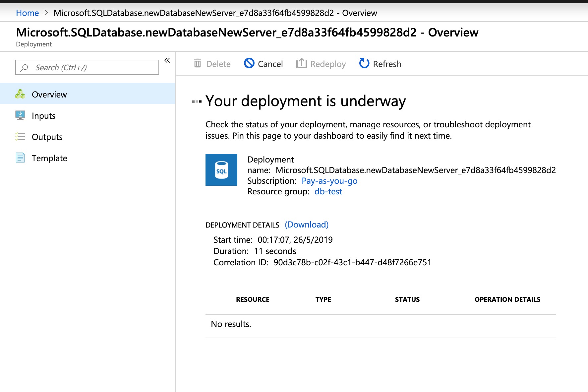
Task: Open the Outputs menu item
Action: (x=47, y=137)
